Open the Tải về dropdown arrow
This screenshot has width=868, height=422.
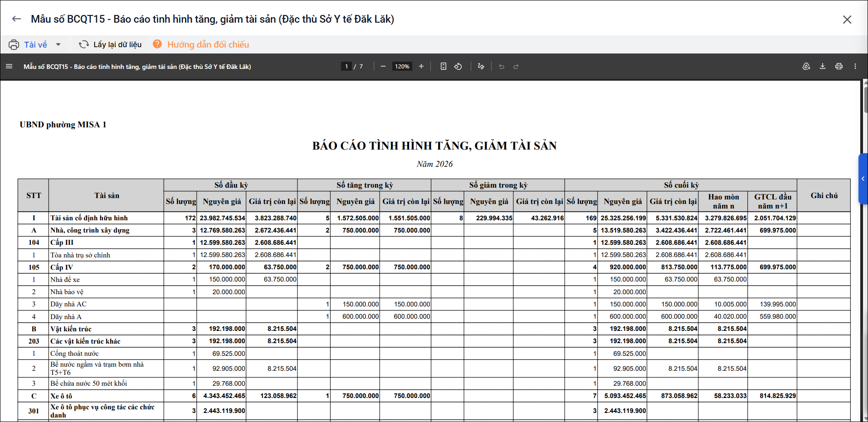(58, 44)
